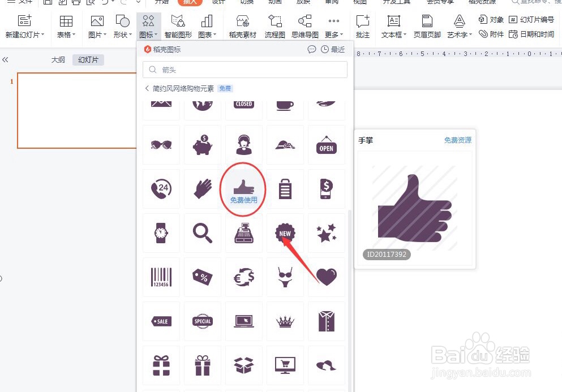562x392 pixels.
Task: Insert a 思维导图 mind map
Action: pyautogui.click(x=305, y=27)
